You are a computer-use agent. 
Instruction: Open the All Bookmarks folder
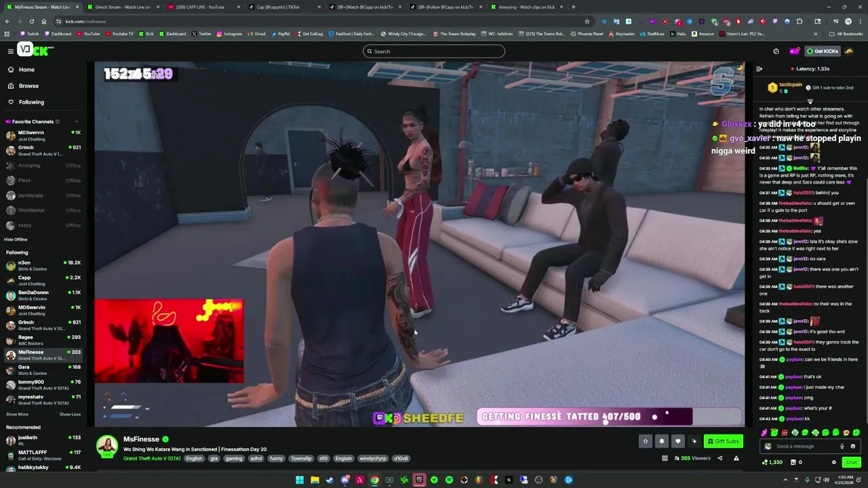pyautogui.click(x=845, y=34)
